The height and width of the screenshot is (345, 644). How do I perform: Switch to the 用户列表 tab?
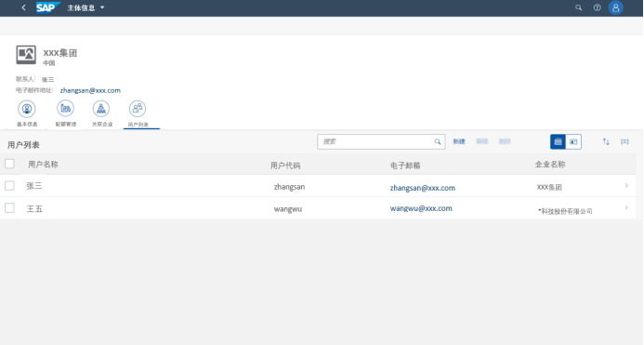[x=138, y=113]
